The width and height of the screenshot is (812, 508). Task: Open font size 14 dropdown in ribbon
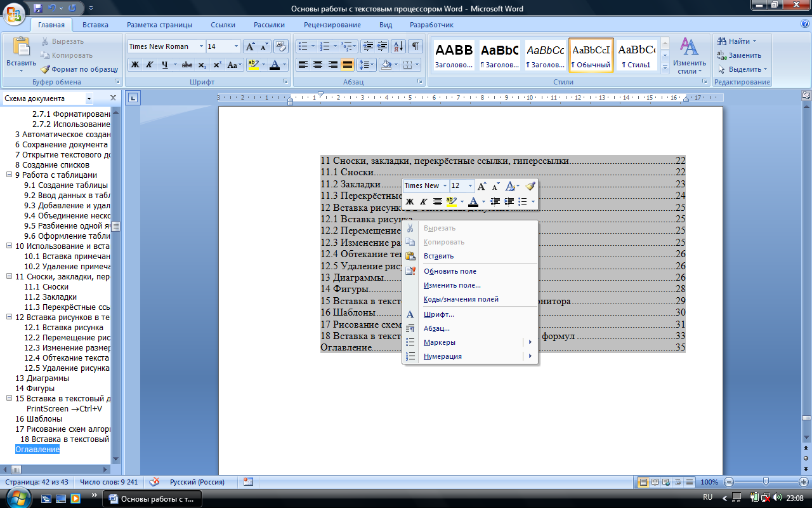point(237,46)
